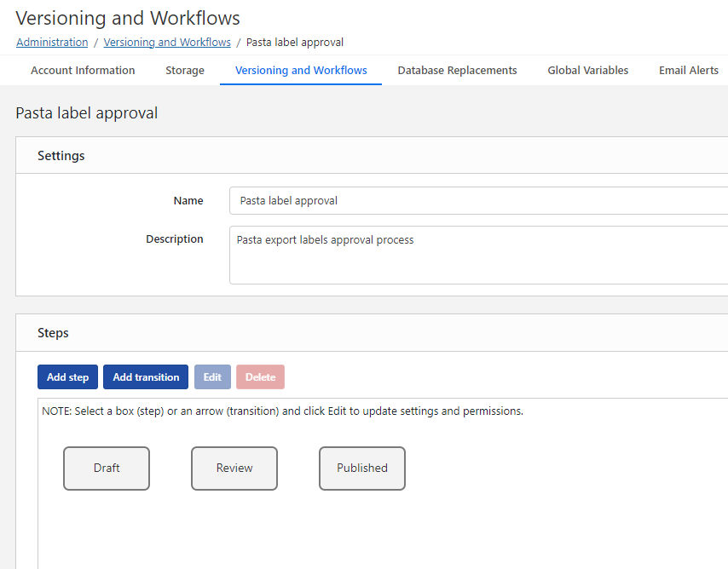728x569 pixels.
Task: Select the Review workflow step box
Action: [x=234, y=468]
